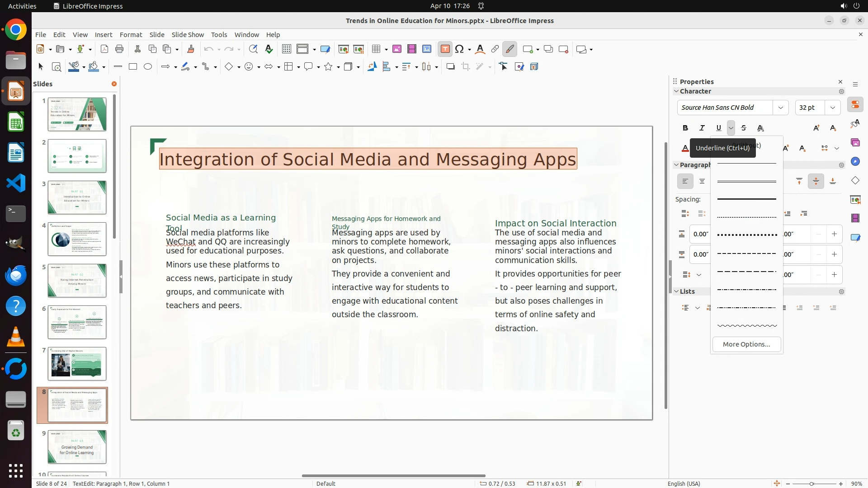Image resolution: width=868 pixels, height=488 pixels.
Task: Open the Slide Show menu
Action: coord(188,35)
